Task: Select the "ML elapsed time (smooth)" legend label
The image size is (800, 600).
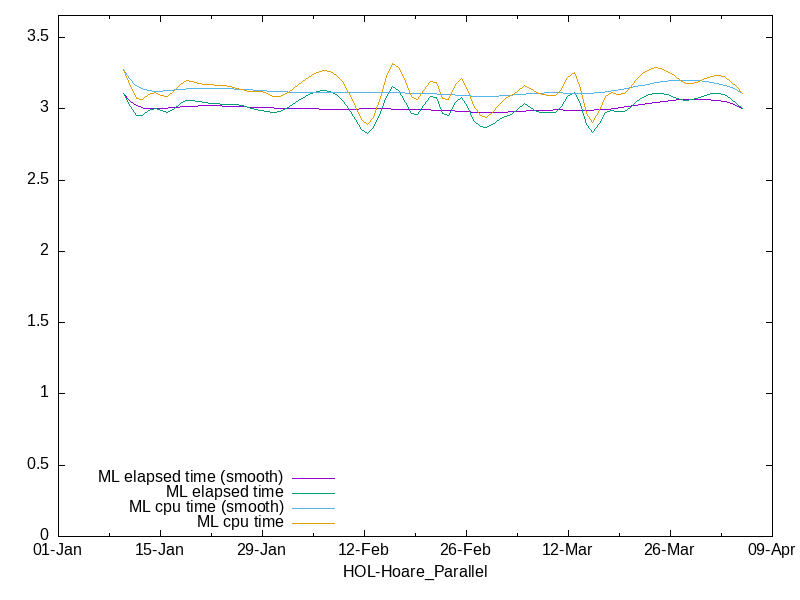Action: coord(190,476)
